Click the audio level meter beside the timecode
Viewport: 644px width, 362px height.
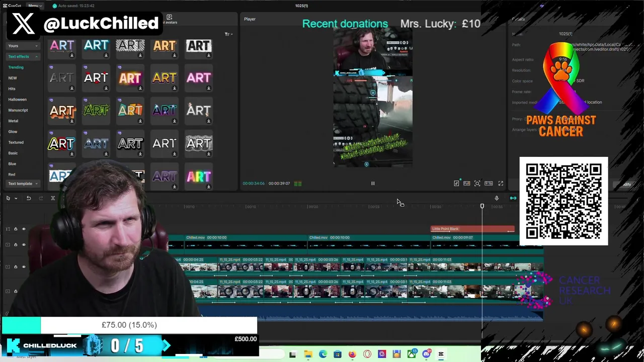point(298,184)
